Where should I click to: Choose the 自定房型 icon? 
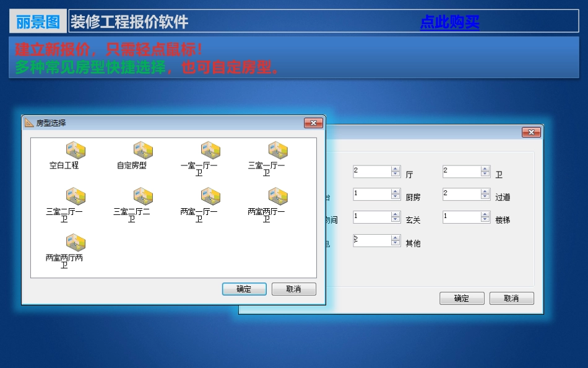tap(143, 150)
